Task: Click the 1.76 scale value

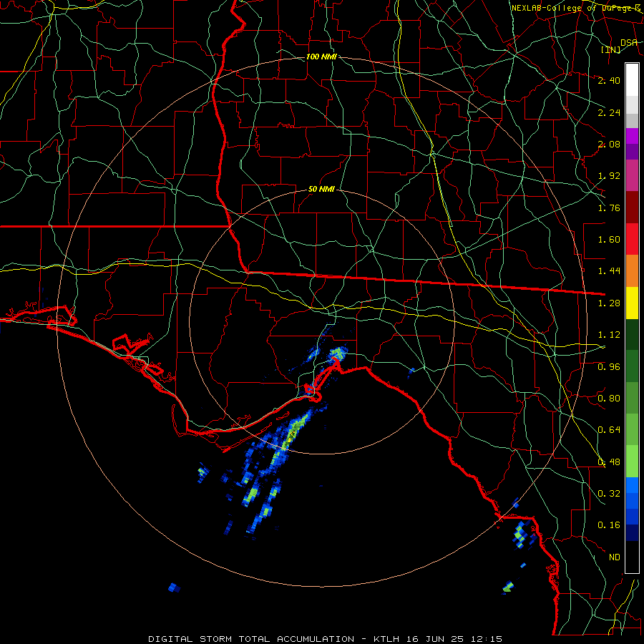Action: [x=609, y=208]
